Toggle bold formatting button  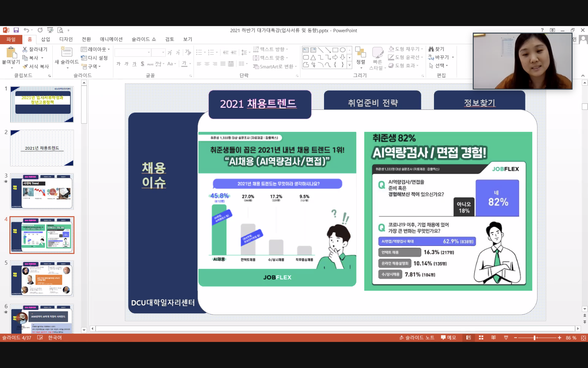118,64
